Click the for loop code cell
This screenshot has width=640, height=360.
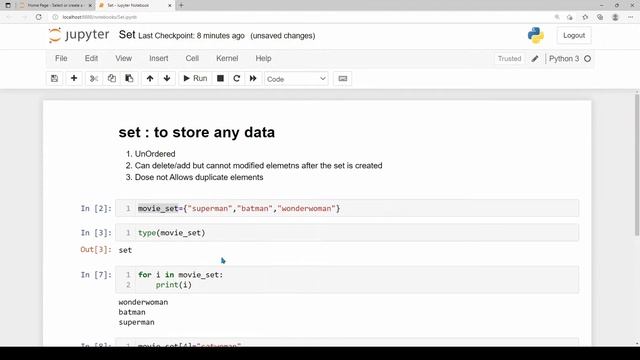[347, 280]
